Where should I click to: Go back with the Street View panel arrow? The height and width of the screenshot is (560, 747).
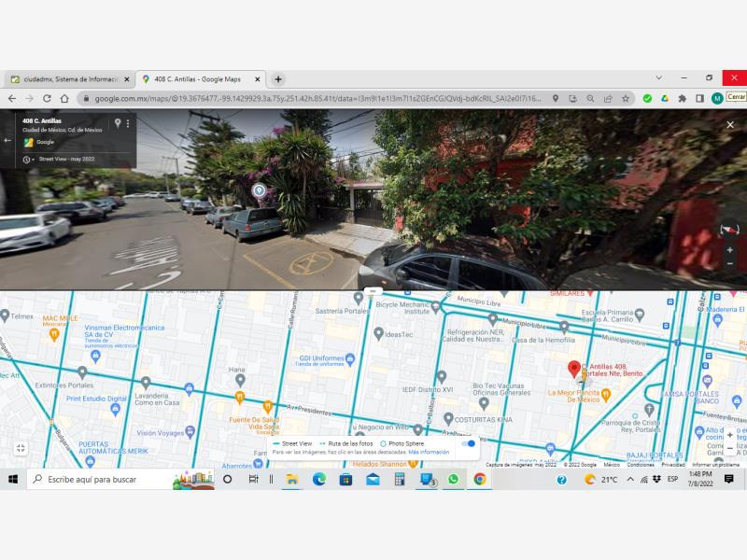tap(7, 141)
